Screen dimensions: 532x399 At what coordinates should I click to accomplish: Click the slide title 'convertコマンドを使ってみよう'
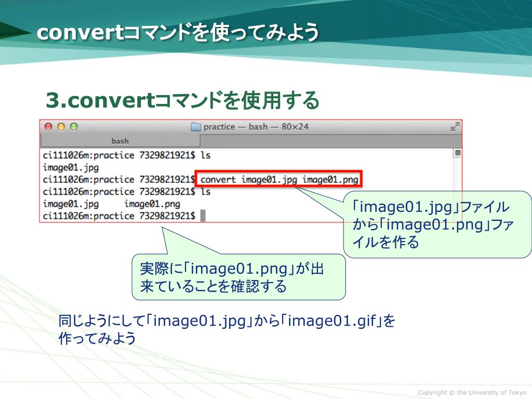click(178, 32)
